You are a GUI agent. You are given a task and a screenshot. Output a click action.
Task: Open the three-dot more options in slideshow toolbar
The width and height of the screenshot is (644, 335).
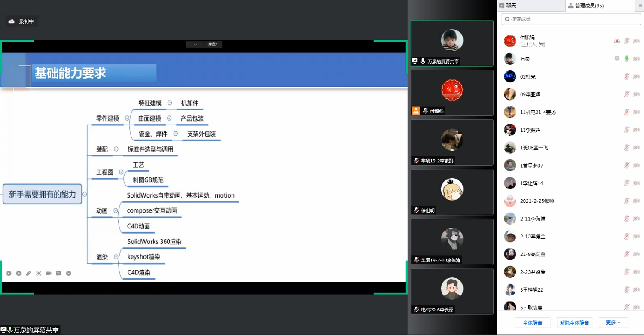click(x=69, y=273)
